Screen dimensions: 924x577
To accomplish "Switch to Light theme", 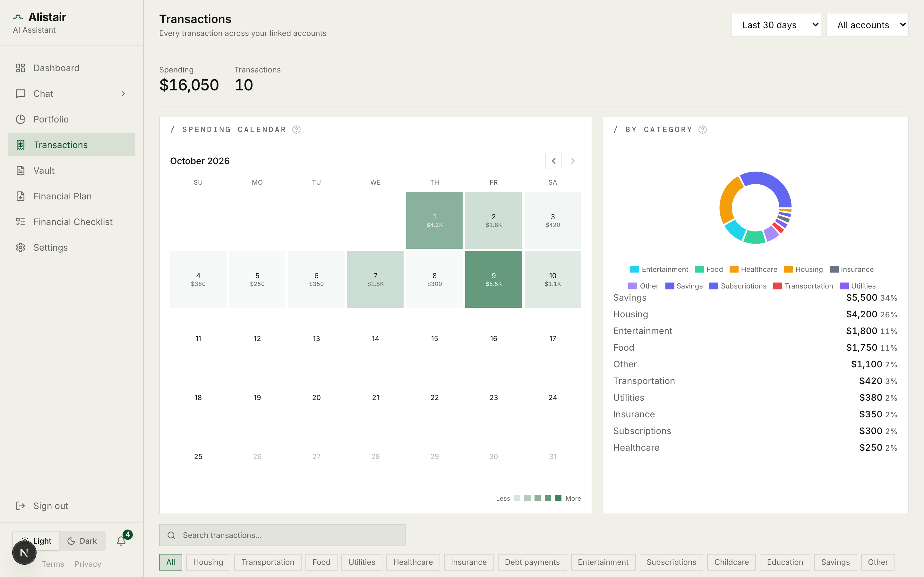I will (x=36, y=541).
